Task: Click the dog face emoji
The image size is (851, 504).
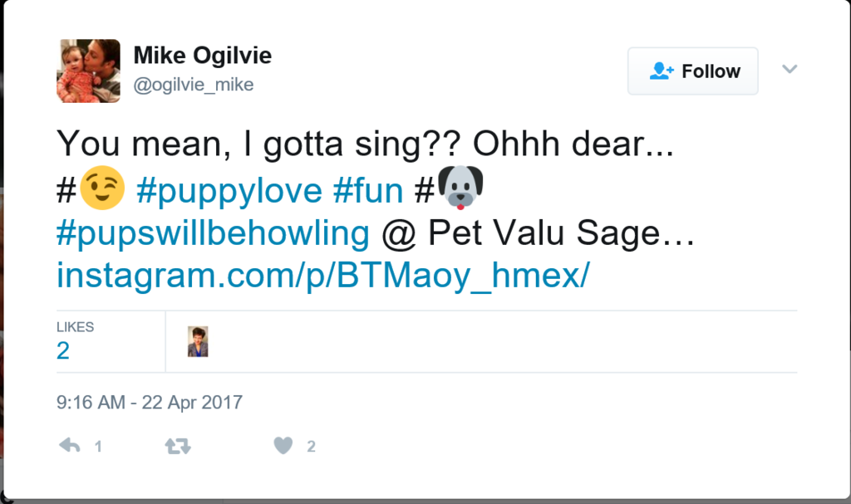Action: [460, 188]
